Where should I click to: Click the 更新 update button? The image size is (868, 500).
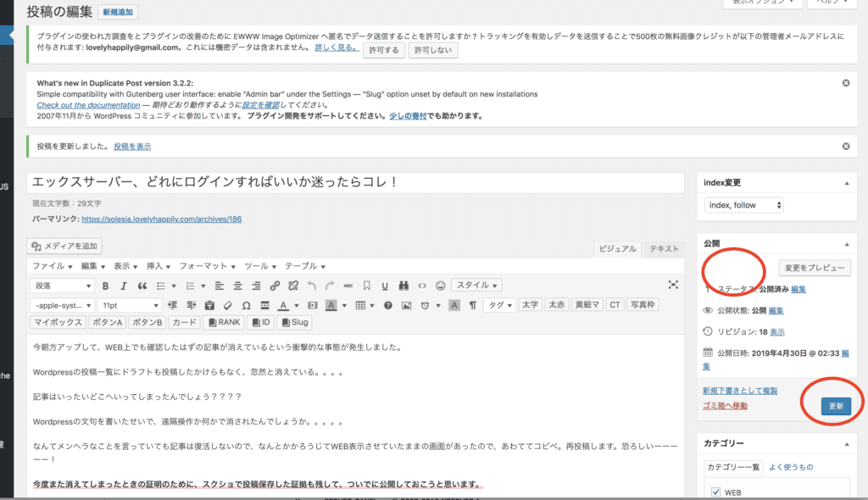point(836,406)
